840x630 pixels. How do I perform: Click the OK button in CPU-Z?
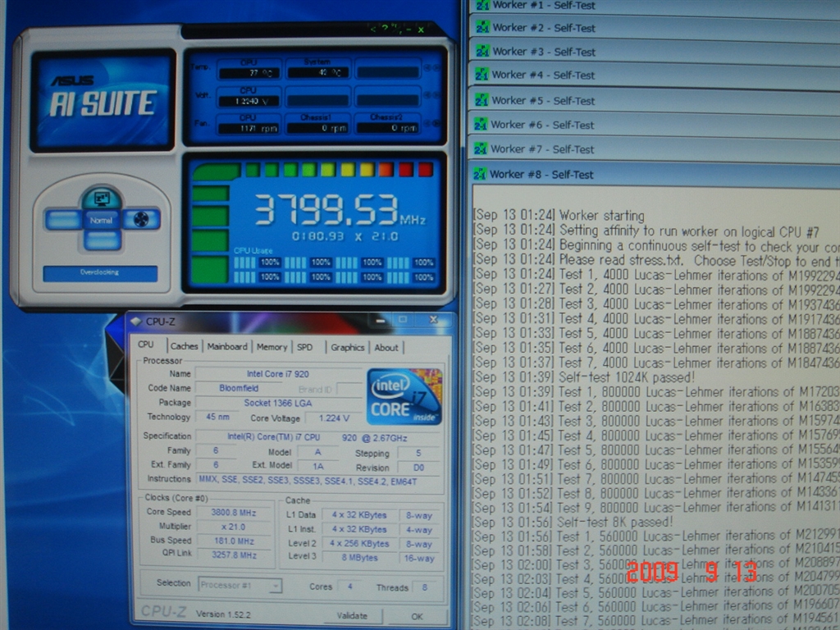click(x=417, y=617)
